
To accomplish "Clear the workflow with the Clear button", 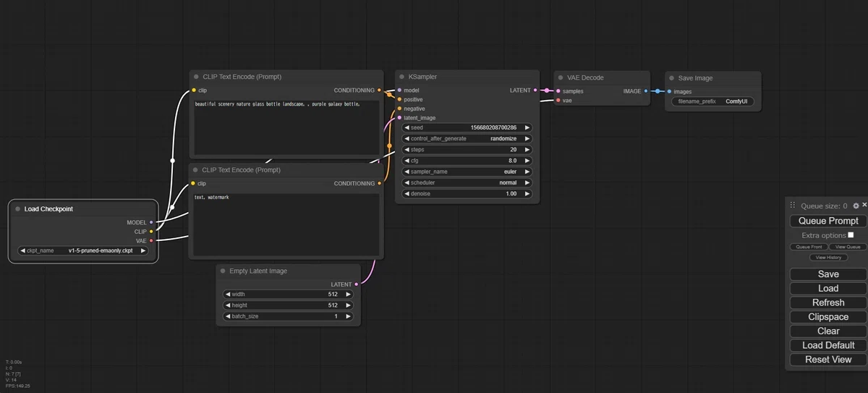I will [828, 331].
